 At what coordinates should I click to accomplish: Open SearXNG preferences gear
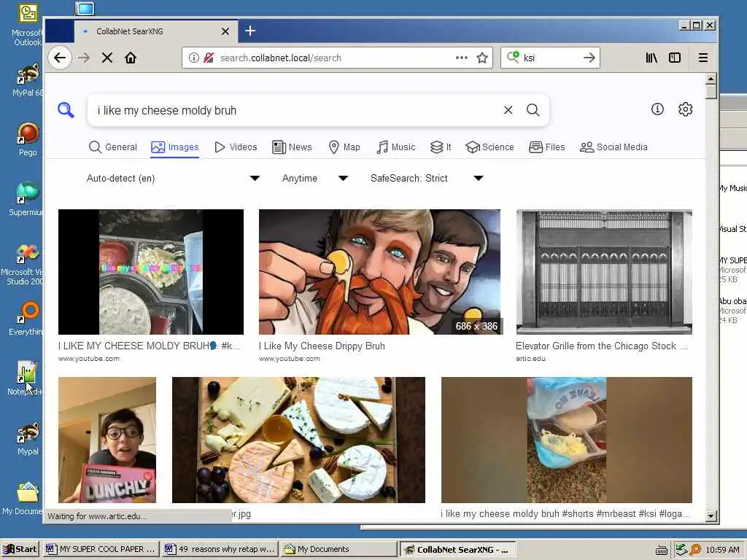point(685,109)
